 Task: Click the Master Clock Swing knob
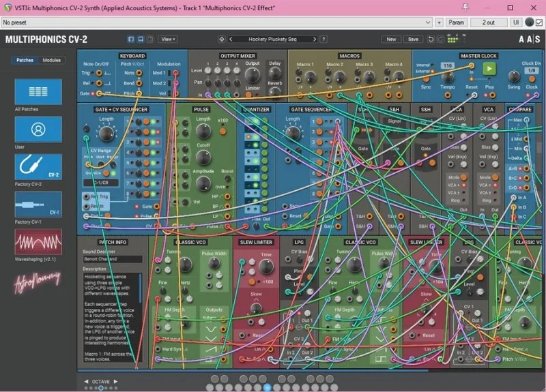pyautogui.click(x=514, y=76)
